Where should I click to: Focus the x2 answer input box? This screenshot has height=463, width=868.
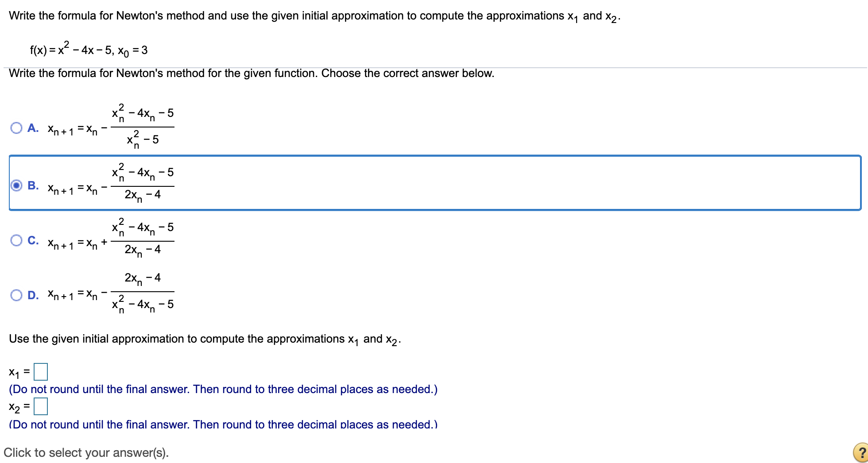(x=41, y=406)
